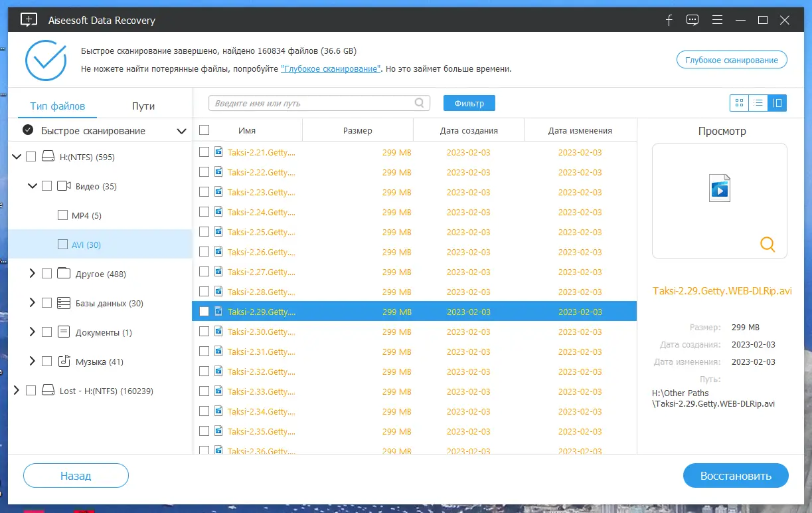Viewport: 812px width, 513px height.
Task: Click the Музыка music note icon
Action: (x=64, y=361)
